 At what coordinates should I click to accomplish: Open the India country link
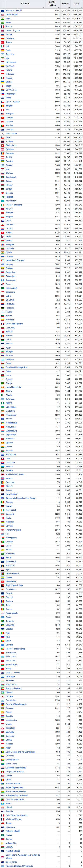coord(8,18)
